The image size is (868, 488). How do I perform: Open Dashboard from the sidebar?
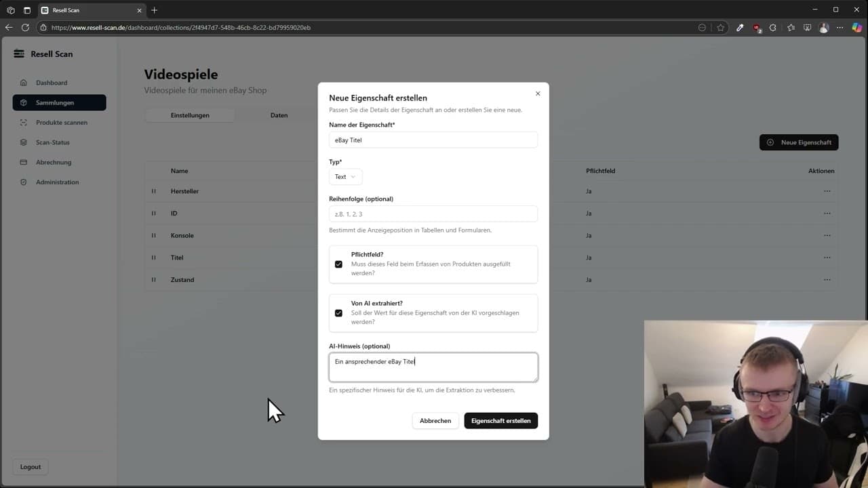pyautogui.click(x=51, y=82)
